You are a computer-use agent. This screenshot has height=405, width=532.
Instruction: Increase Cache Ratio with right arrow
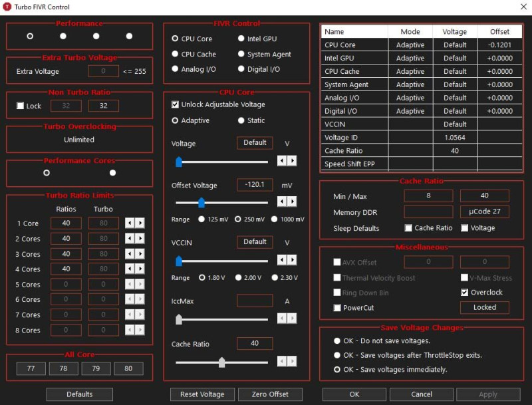(292, 361)
